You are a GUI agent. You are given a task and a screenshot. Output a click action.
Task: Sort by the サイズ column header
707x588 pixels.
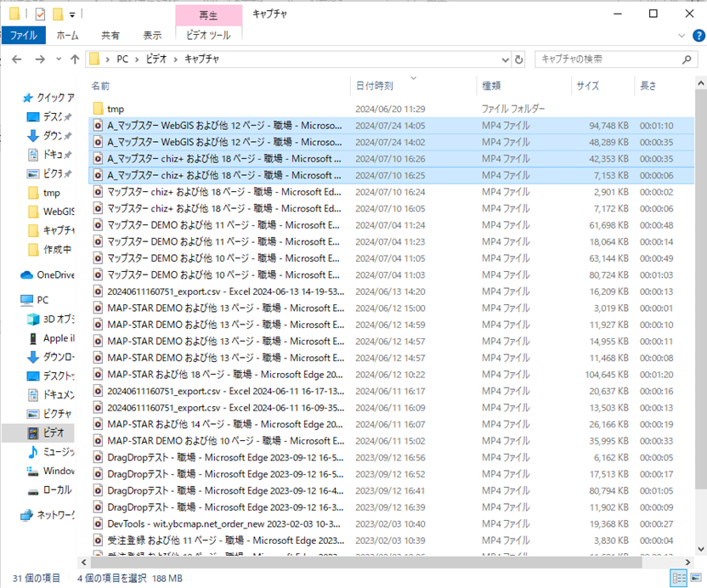(x=602, y=86)
